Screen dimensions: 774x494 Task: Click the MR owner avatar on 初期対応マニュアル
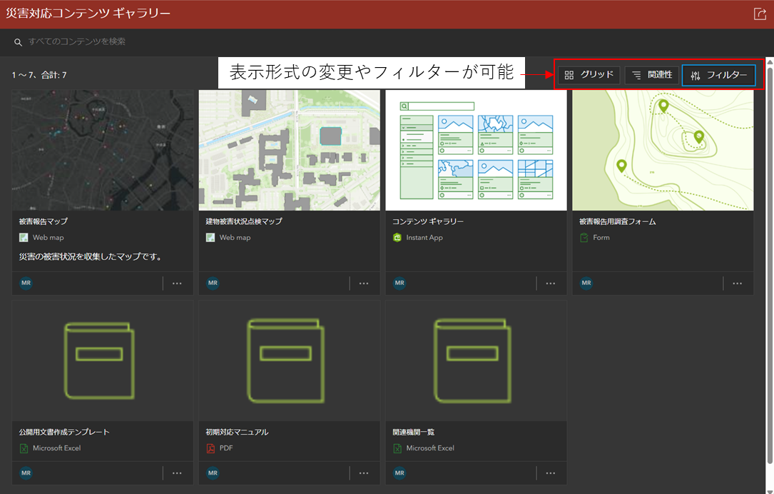tap(213, 473)
